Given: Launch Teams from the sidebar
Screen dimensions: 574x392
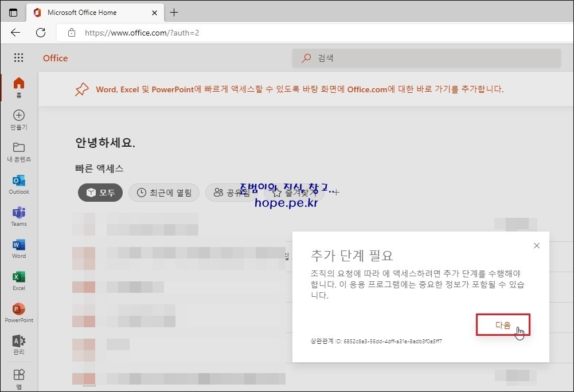Looking at the screenshot, I should [19, 216].
